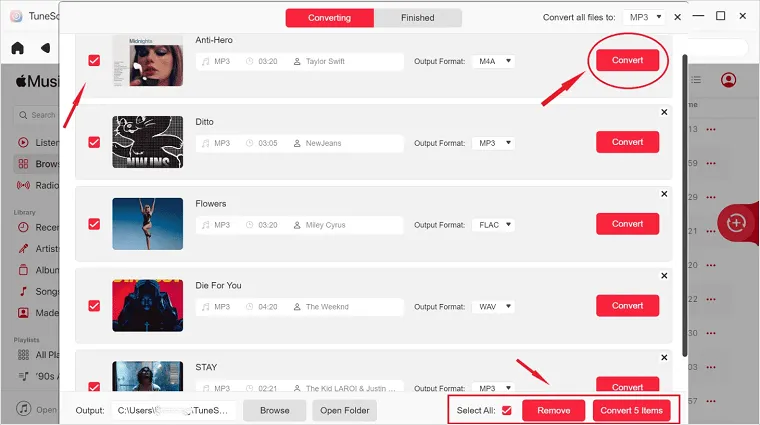Open STAY output format MP3 dropdown

tap(493, 388)
